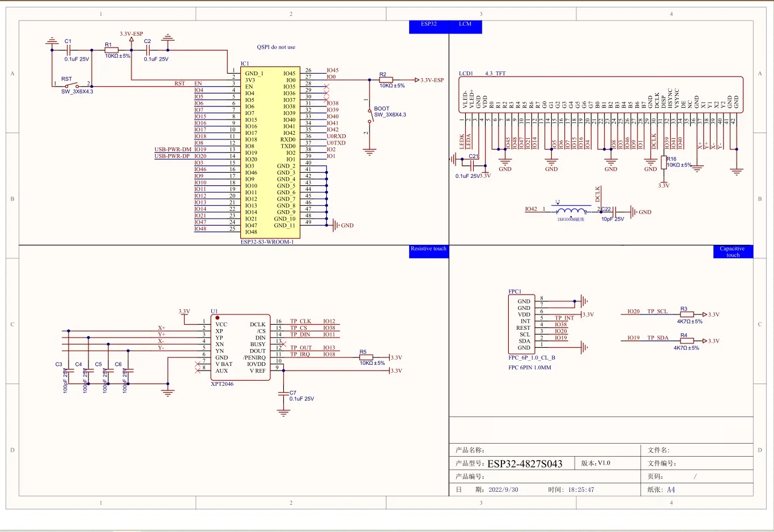Click the FPC1 connector symbol
The image size is (774, 532).
click(522, 323)
